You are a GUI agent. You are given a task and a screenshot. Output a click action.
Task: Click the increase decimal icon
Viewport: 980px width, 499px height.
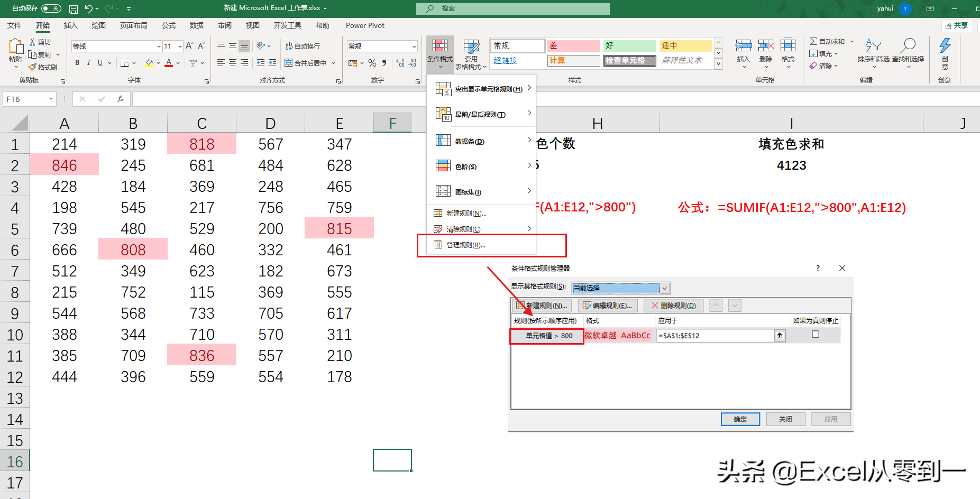(400, 63)
